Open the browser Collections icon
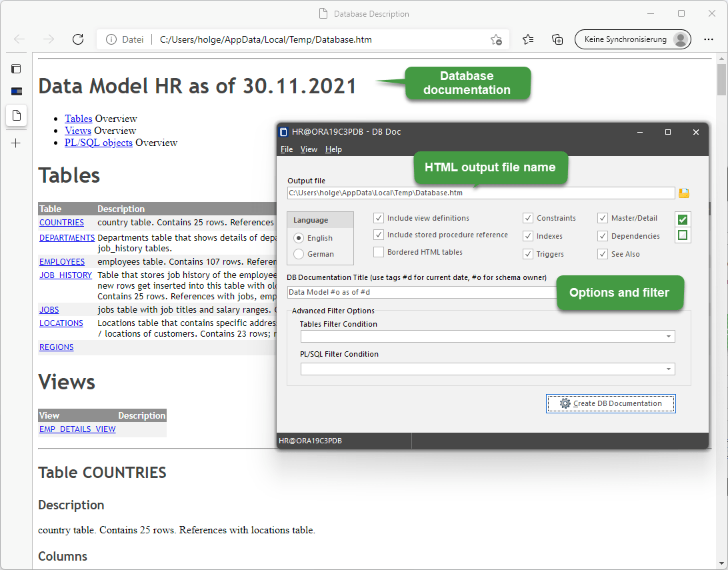Viewport: 728px width, 570px height. point(557,39)
